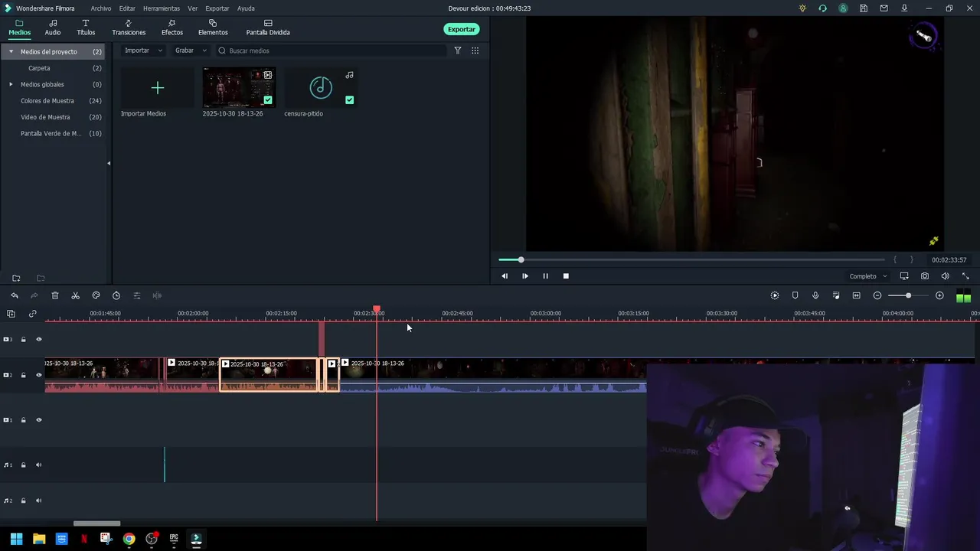The height and width of the screenshot is (551, 980).
Task: Open the Herramientas menu
Action: coord(162,8)
